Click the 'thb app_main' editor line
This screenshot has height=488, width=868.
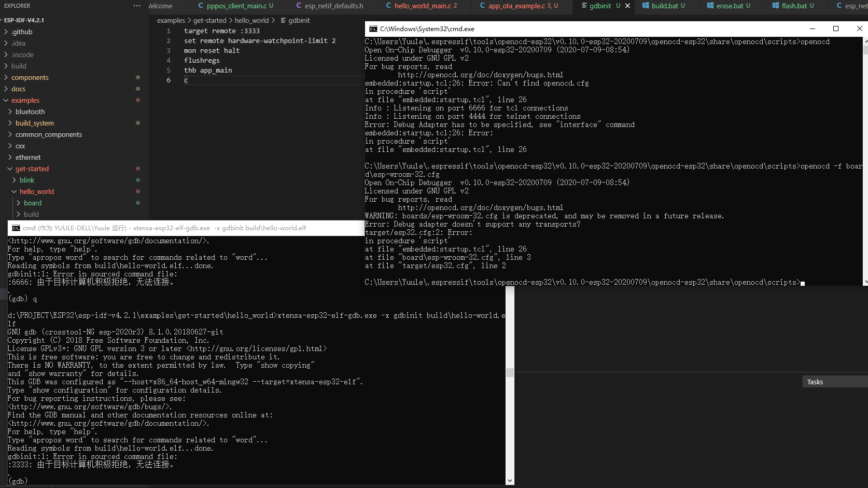pyautogui.click(x=208, y=70)
